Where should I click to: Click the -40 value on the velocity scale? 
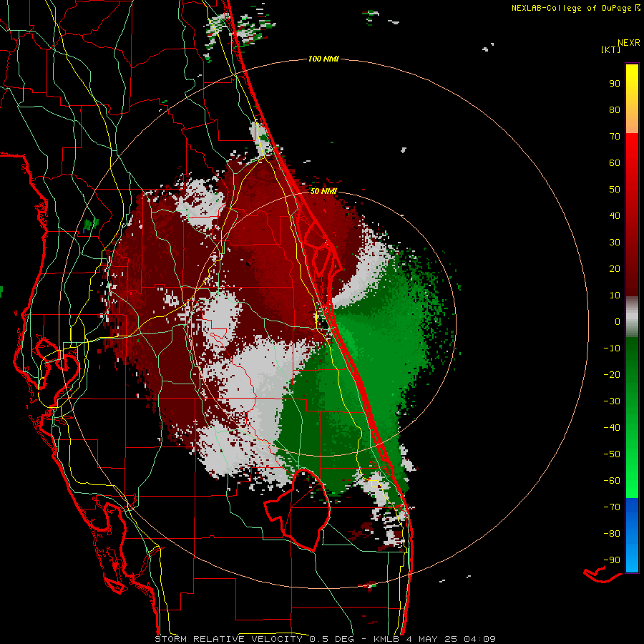pyautogui.click(x=612, y=428)
